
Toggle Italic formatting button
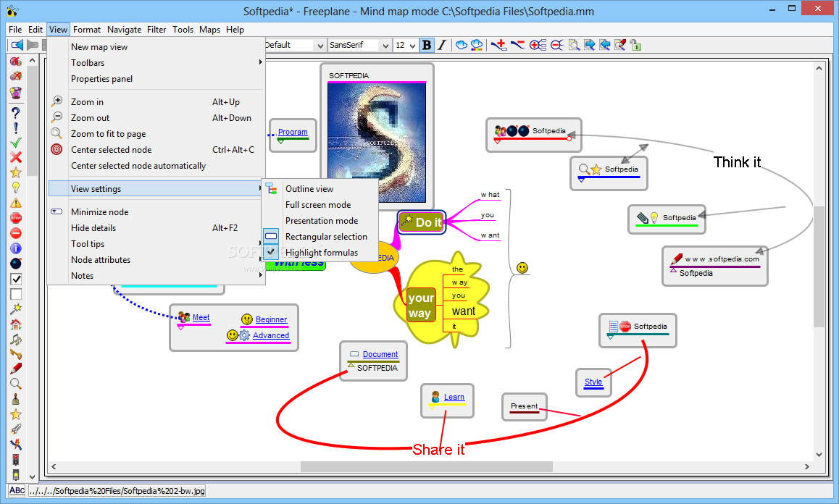tap(442, 45)
